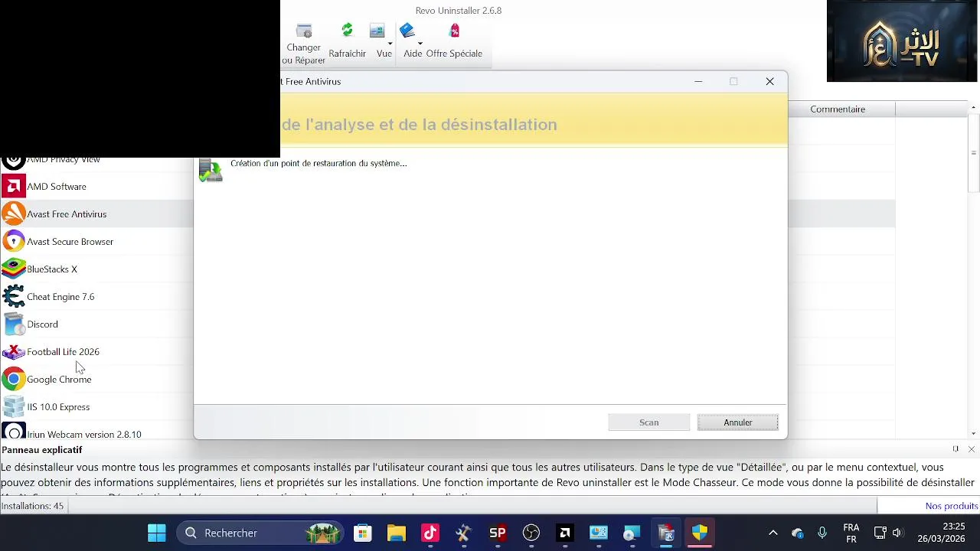Select Iriun Webcam version 2.8.10 entry
This screenshot has width=980, height=551.
[x=84, y=434]
